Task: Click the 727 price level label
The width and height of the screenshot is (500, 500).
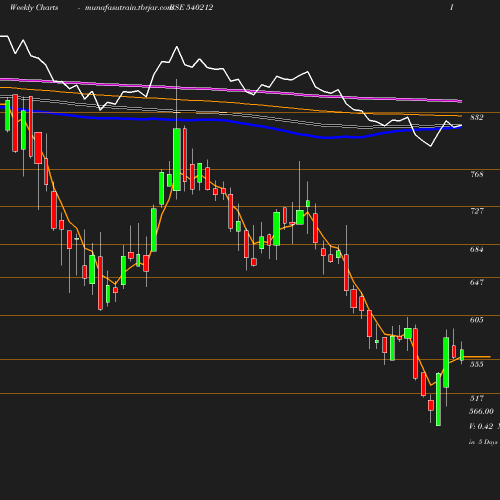Action: (x=477, y=211)
